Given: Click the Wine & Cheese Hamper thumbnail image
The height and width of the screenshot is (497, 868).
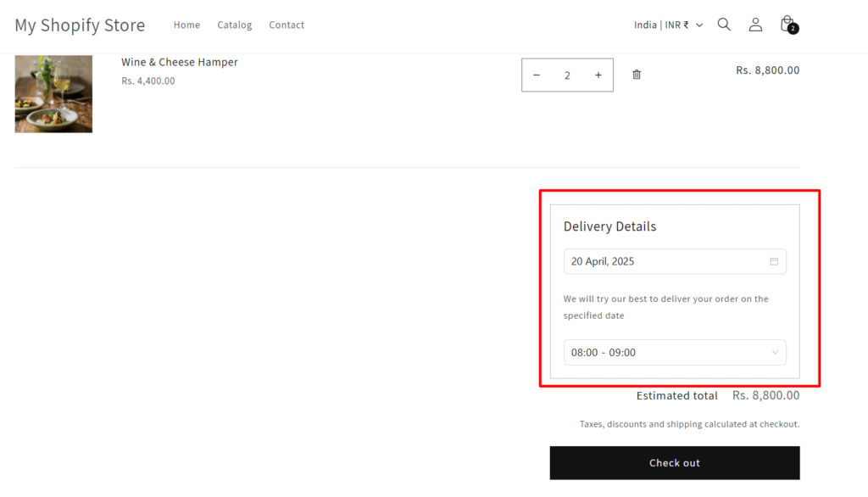Looking at the screenshot, I should pos(53,93).
